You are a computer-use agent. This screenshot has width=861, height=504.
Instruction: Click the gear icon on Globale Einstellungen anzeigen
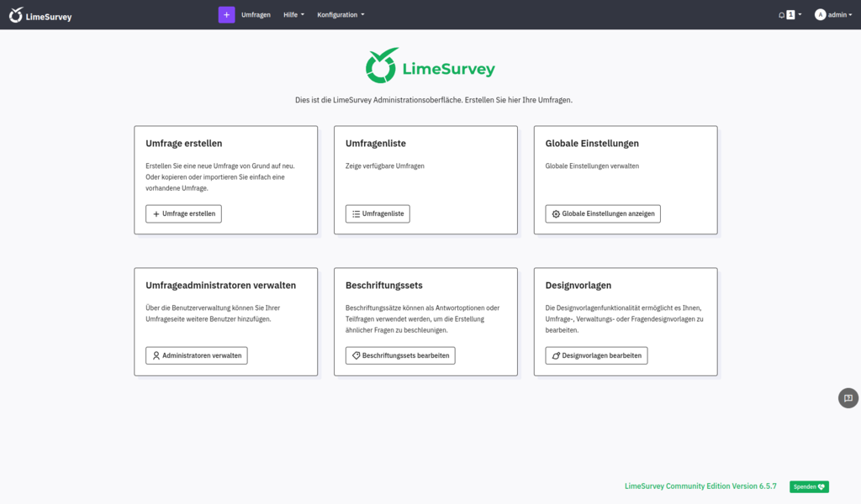[555, 213]
